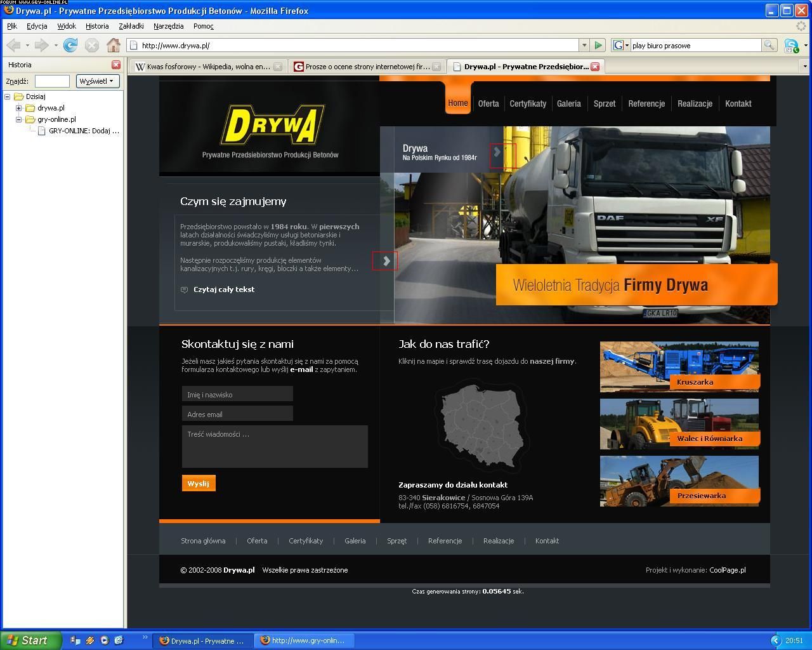This screenshot has height=650, width=812.
Task: Collapse the gry-online.pl history folder
Action: 18,119
